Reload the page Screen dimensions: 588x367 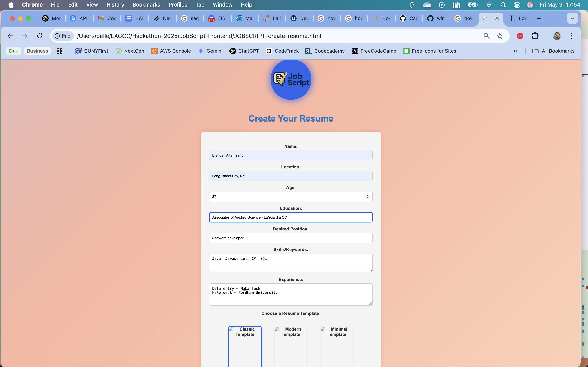[x=40, y=36]
